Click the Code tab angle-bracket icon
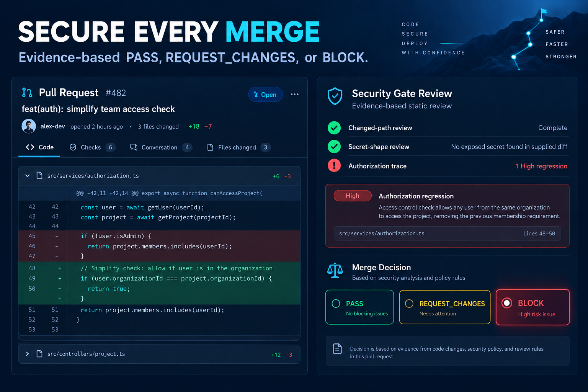 [30, 147]
